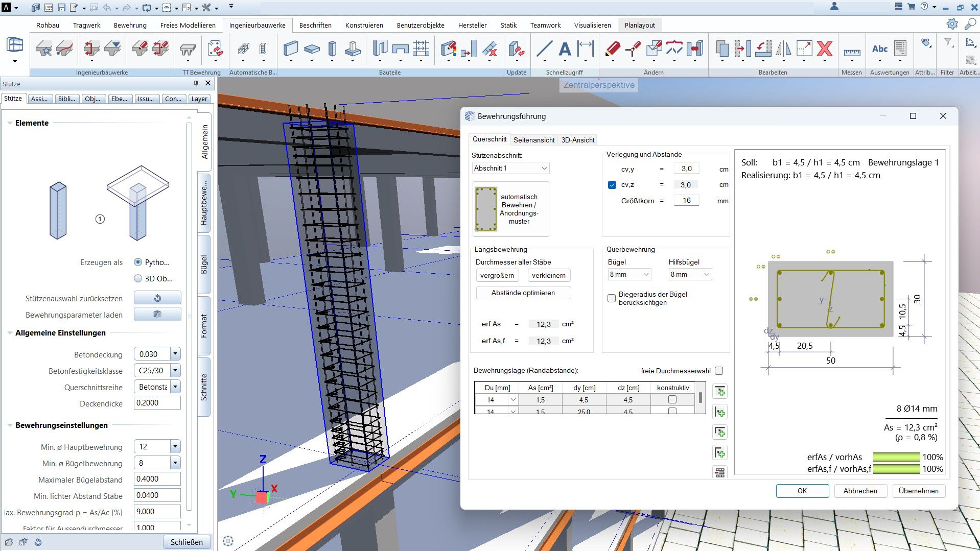980x551 pixels.
Task: Select the 3D Ob... radio option
Action: [138, 278]
